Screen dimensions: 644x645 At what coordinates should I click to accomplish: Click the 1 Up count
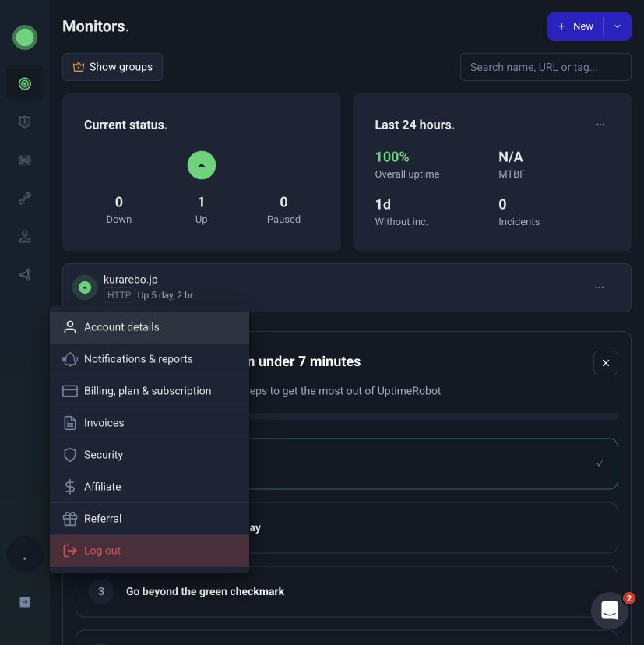click(201, 202)
